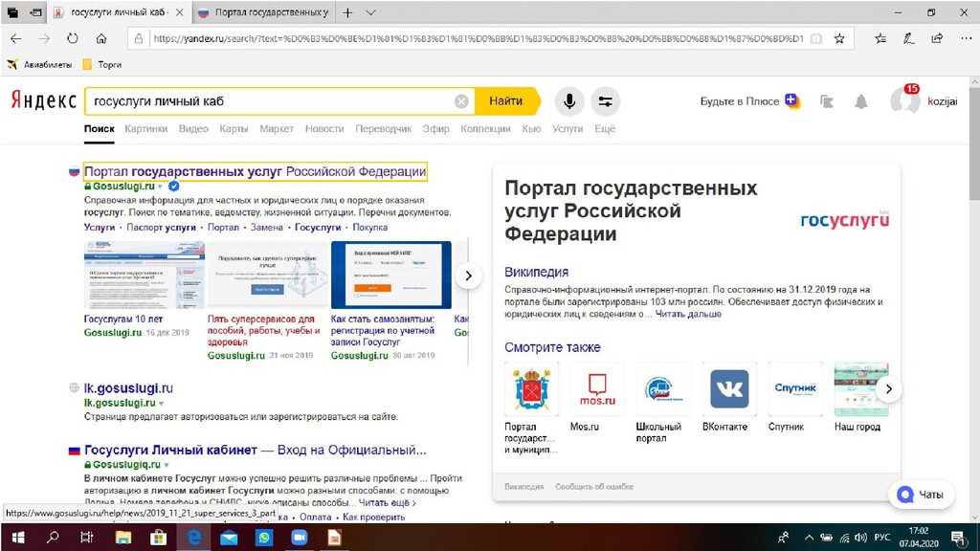
Task: Open Госуслугам 10 лет thumbnail
Action: pos(145,275)
